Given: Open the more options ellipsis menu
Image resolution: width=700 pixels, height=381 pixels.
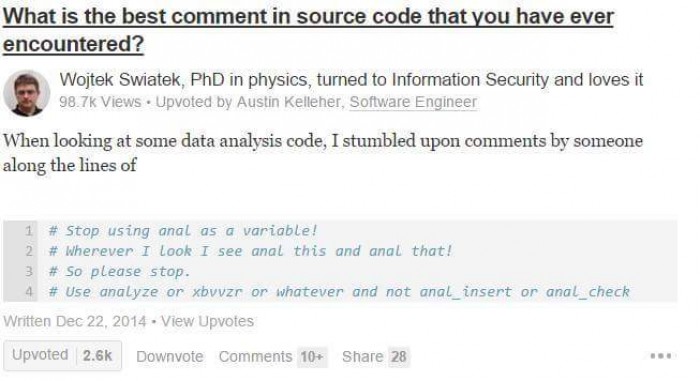Looking at the screenshot, I should (661, 356).
